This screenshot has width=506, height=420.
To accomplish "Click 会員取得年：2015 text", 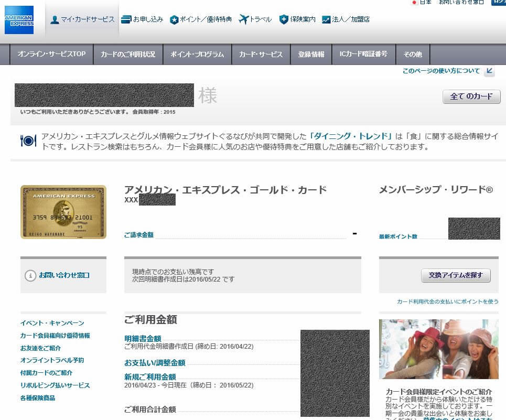I will click(154, 112).
